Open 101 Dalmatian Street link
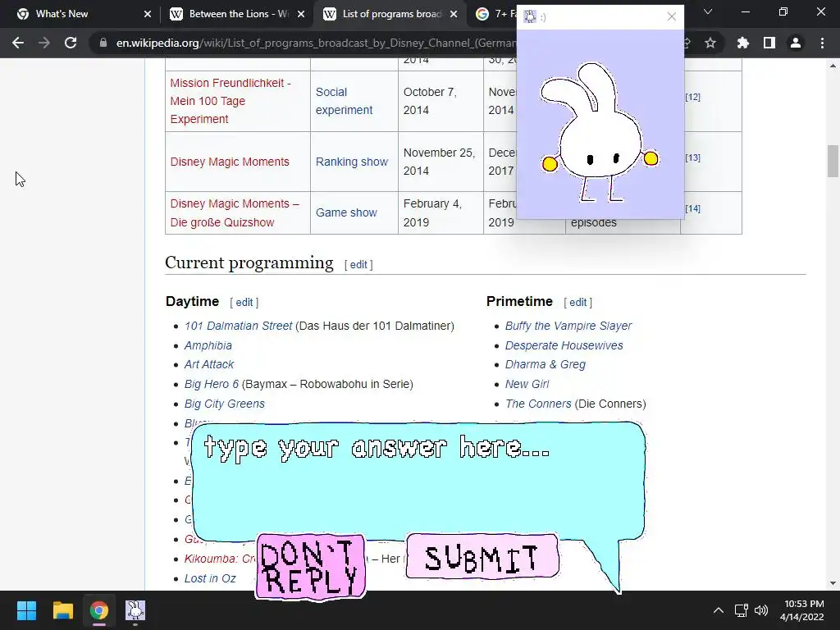Image resolution: width=840 pixels, height=630 pixels. click(x=239, y=326)
